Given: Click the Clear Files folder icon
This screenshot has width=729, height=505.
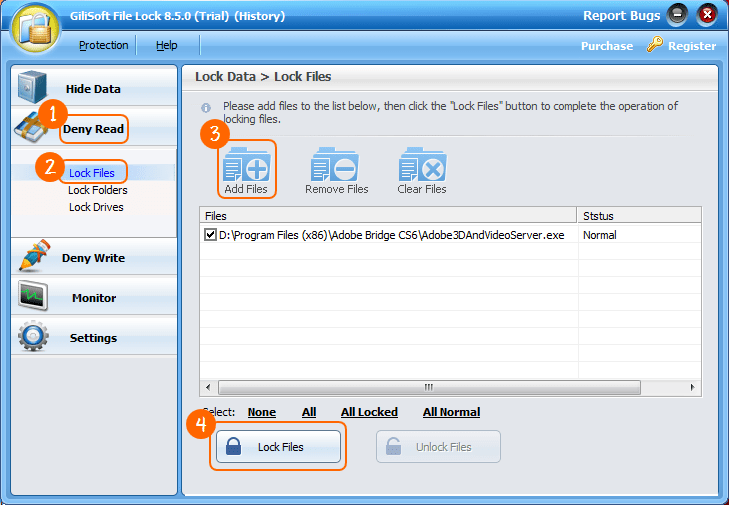Looking at the screenshot, I should pos(422,165).
